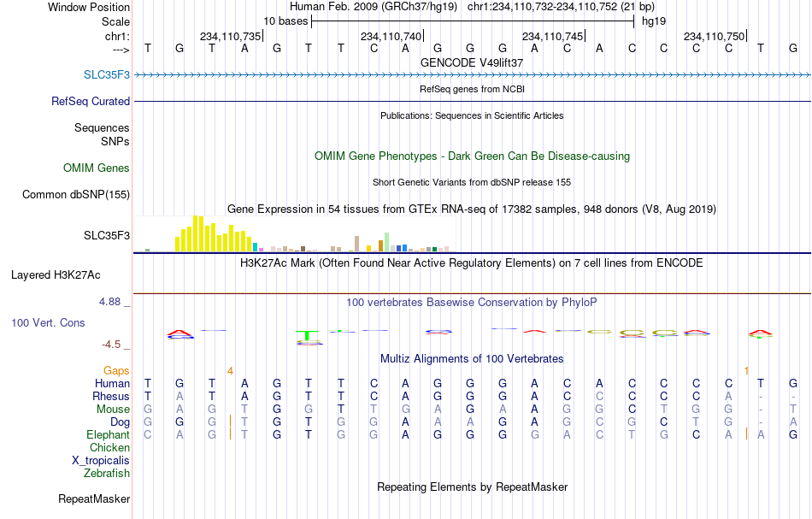Click the Multiz Alignments of 100 Vertebrates title

pyautogui.click(x=472, y=358)
